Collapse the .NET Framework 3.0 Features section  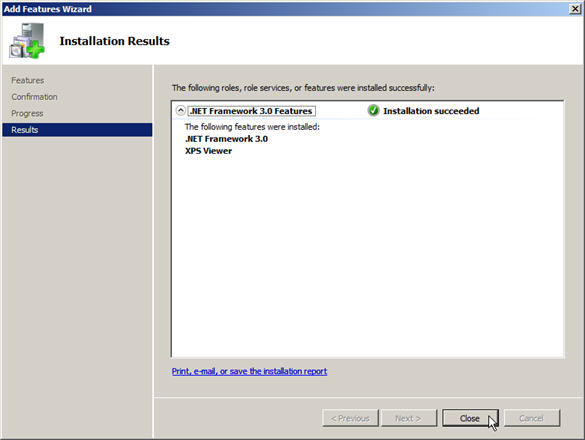pyautogui.click(x=180, y=110)
